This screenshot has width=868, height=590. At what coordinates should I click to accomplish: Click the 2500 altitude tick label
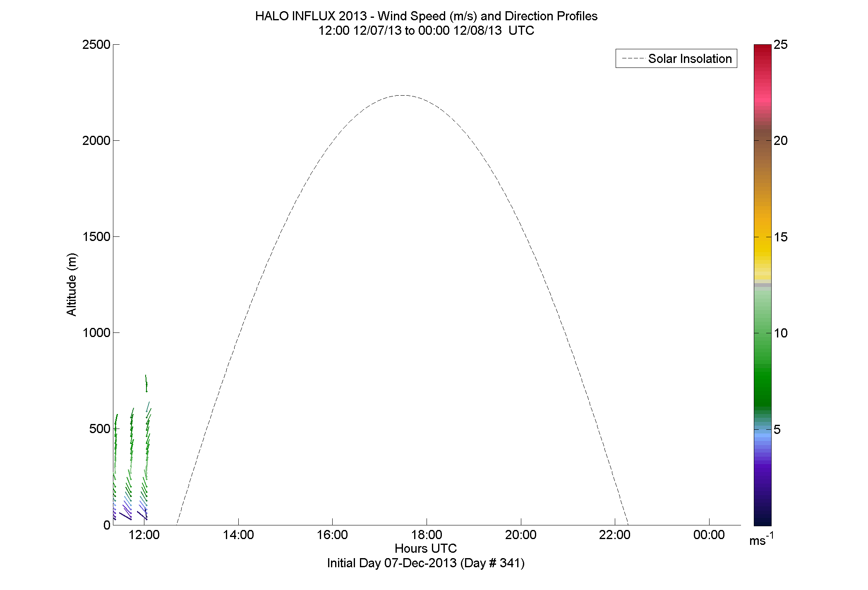pyautogui.click(x=96, y=44)
